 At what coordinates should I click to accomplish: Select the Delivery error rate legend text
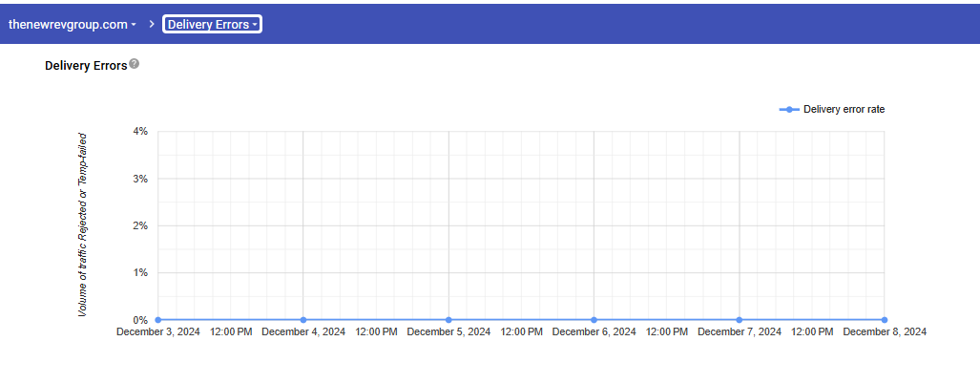(844, 110)
